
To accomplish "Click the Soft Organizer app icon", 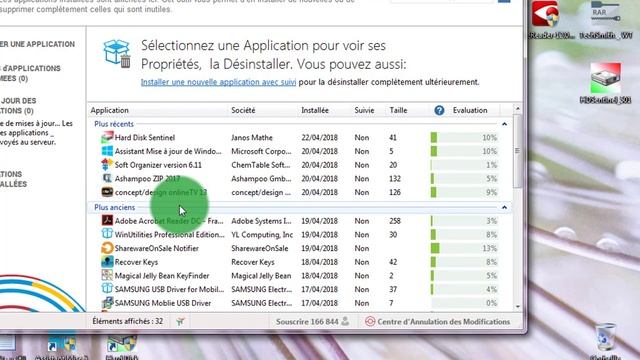I will click(x=107, y=165).
